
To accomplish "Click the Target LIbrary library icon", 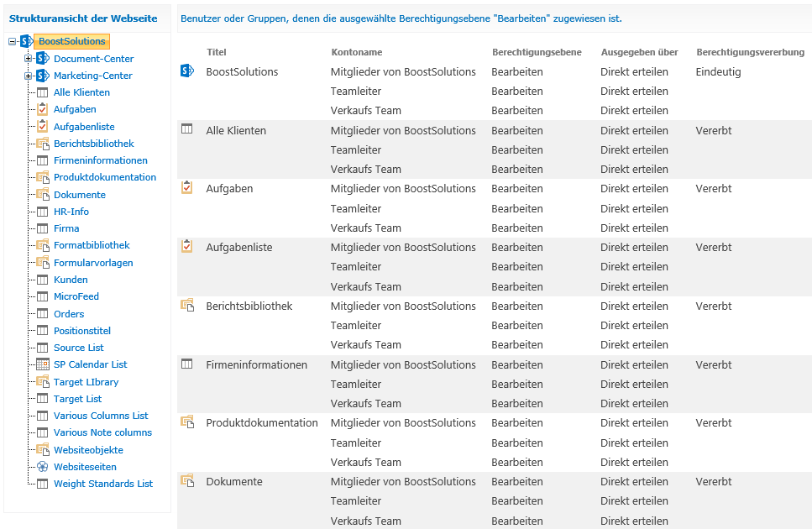I will (43, 382).
